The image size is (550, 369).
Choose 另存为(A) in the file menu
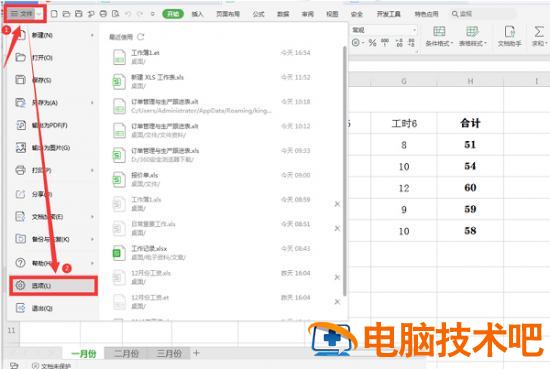pos(53,102)
